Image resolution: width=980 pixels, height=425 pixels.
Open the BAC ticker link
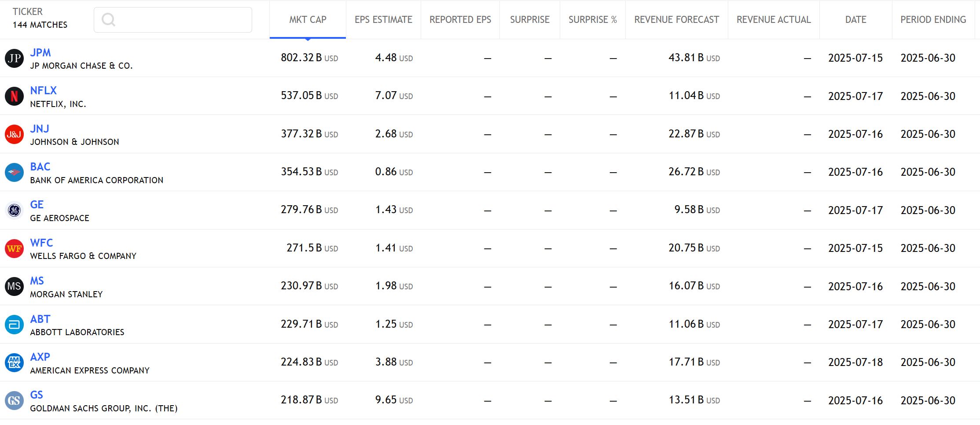click(40, 166)
